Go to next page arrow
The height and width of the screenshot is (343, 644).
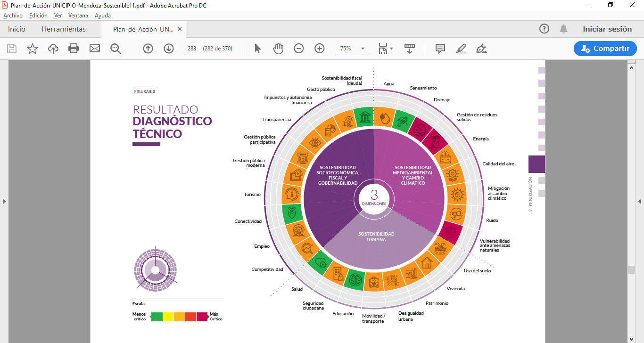169,48
